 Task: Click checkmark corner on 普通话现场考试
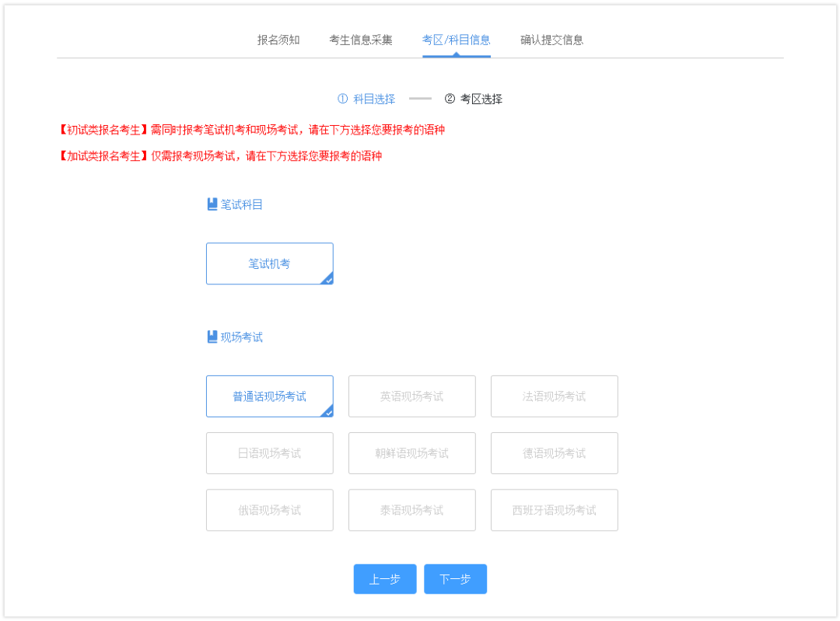[328, 412]
